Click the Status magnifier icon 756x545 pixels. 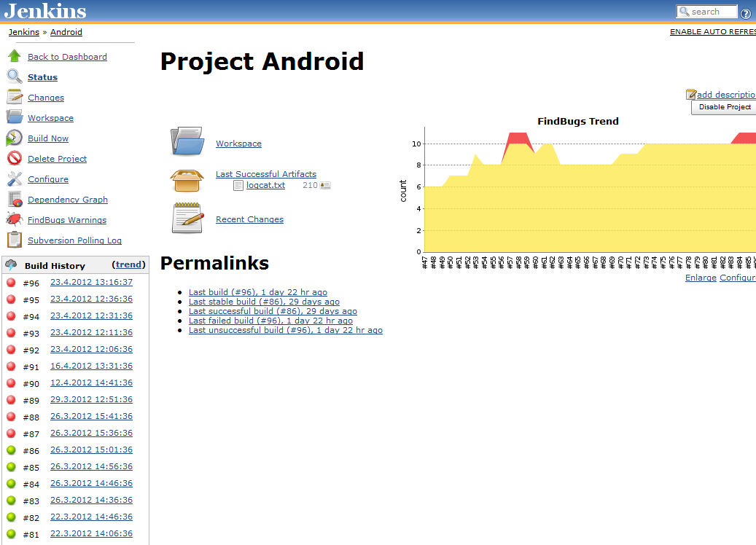pos(14,77)
